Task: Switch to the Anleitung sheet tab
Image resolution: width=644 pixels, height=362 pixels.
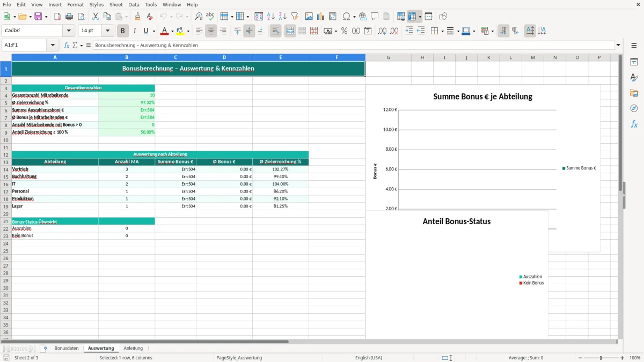Action: pyautogui.click(x=133, y=348)
